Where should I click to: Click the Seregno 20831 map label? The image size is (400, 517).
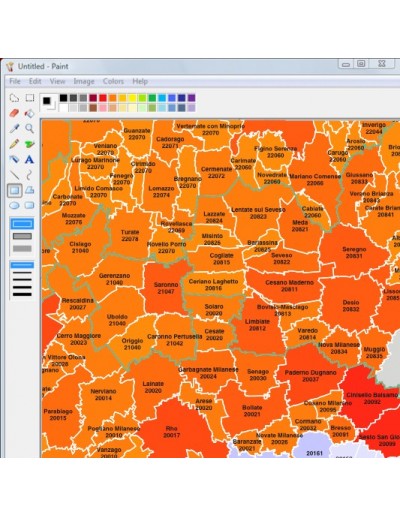[x=354, y=253]
